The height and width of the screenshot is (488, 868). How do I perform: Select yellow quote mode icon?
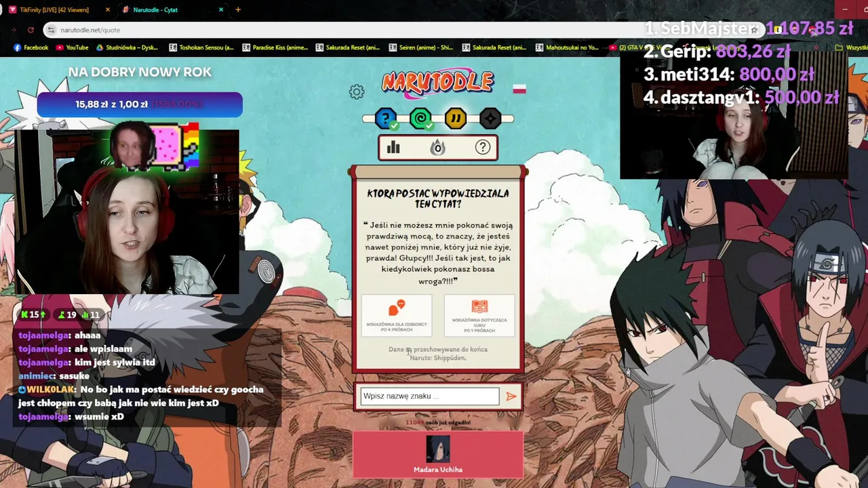[x=456, y=119]
